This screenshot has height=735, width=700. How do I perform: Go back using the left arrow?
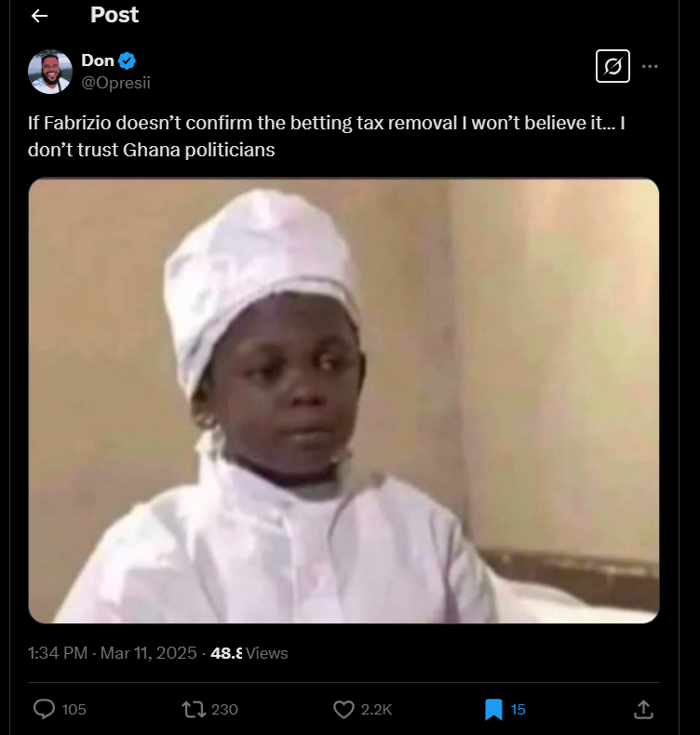pyautogui.click(x=39, y=16)
